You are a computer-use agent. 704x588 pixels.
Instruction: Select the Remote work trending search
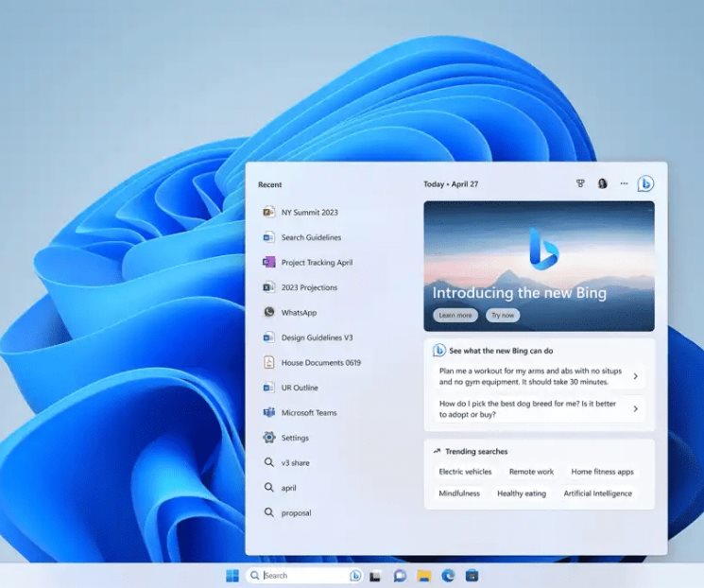pos(531,472)
